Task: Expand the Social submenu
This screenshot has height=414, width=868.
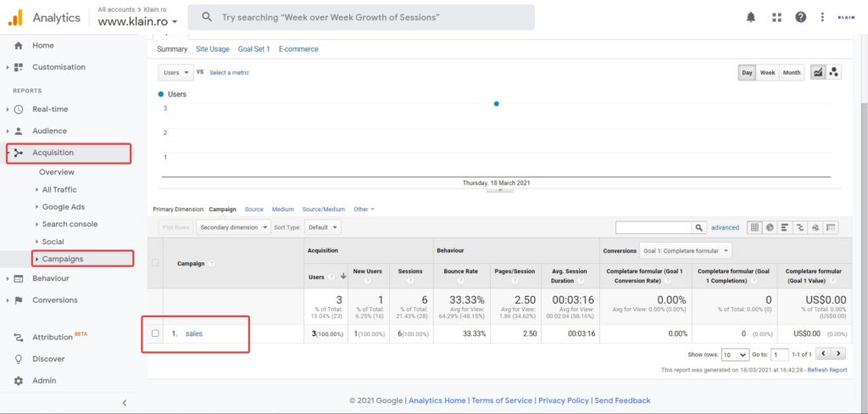Action: click(x=53, y=242)
